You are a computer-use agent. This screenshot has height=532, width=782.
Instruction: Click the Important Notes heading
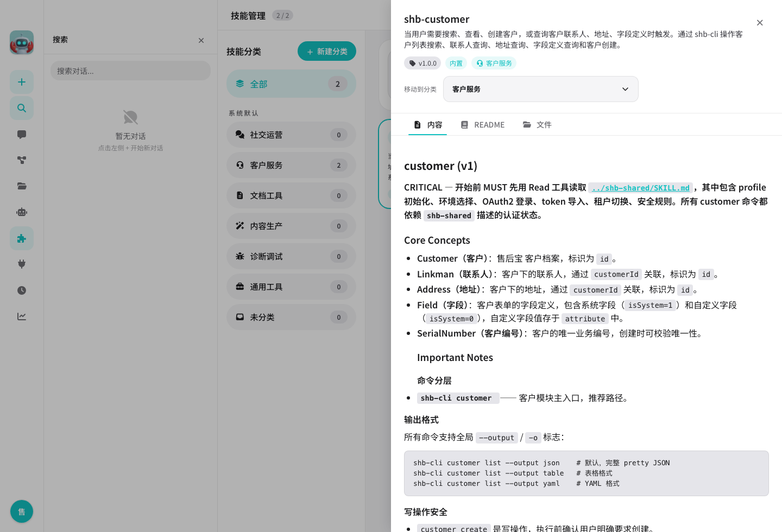pyautogui.click(x=455, y=357)
